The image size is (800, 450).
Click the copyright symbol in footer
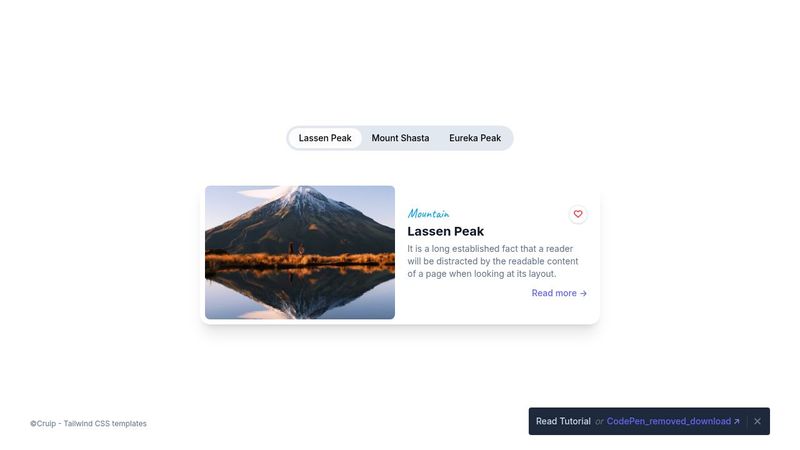point(33,423)
